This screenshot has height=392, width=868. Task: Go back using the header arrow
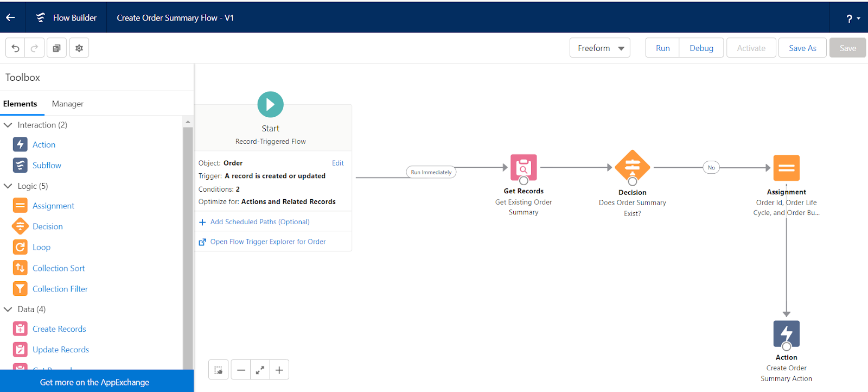(10, 17)
